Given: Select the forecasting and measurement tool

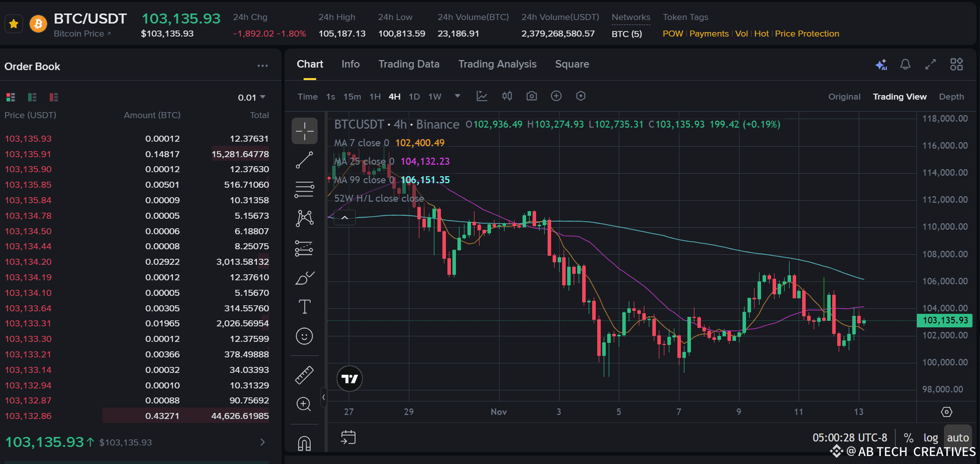Looking at the screenshot, I should [305, 248].
